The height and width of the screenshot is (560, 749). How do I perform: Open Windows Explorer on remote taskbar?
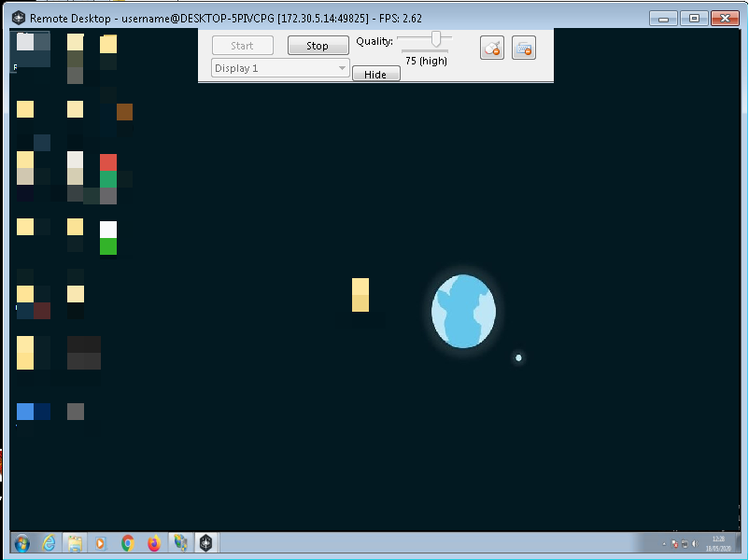point(75,543)
